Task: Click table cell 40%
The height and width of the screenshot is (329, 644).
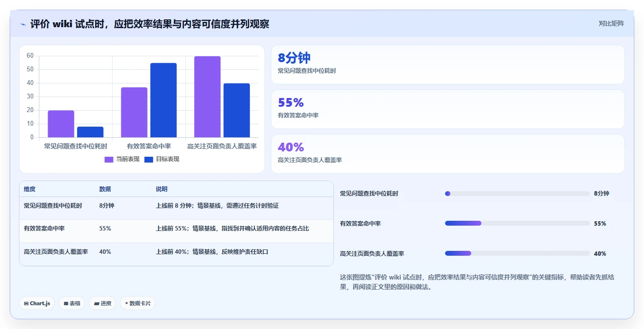Action: [x=105, y=252]
